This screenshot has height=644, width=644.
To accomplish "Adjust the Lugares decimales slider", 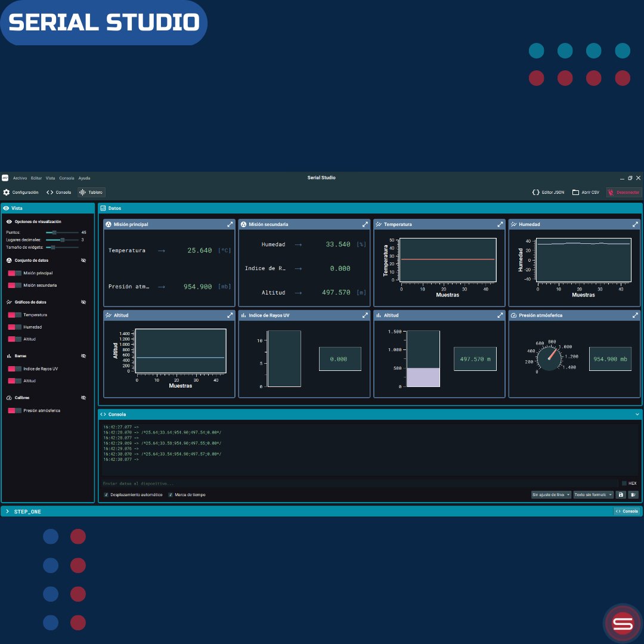I will point(62,240).
